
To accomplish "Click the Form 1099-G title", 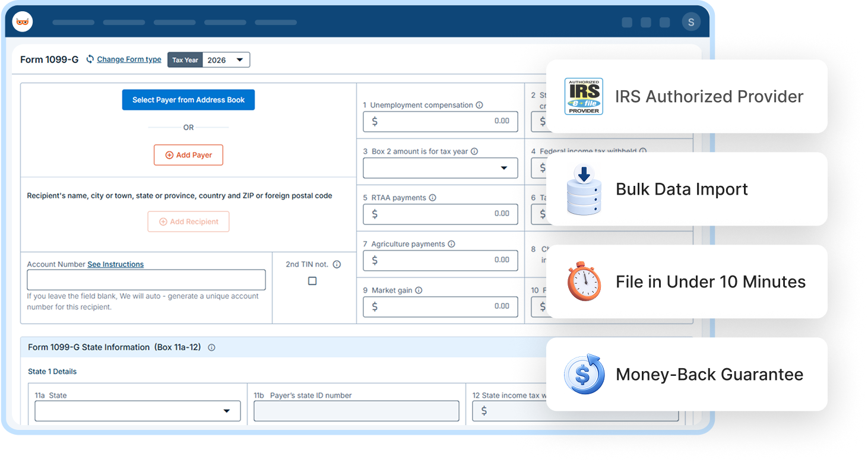I will click(49, 59).
